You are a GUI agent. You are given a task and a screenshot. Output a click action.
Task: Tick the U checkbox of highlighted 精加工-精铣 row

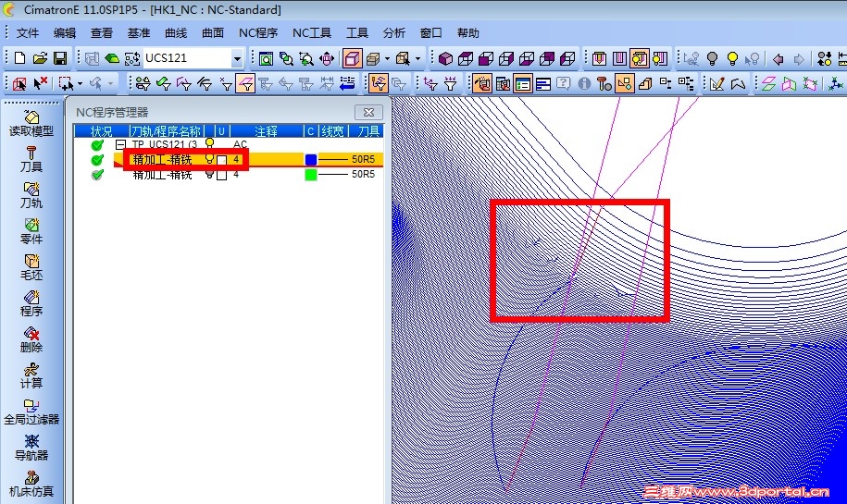(221, 160)
